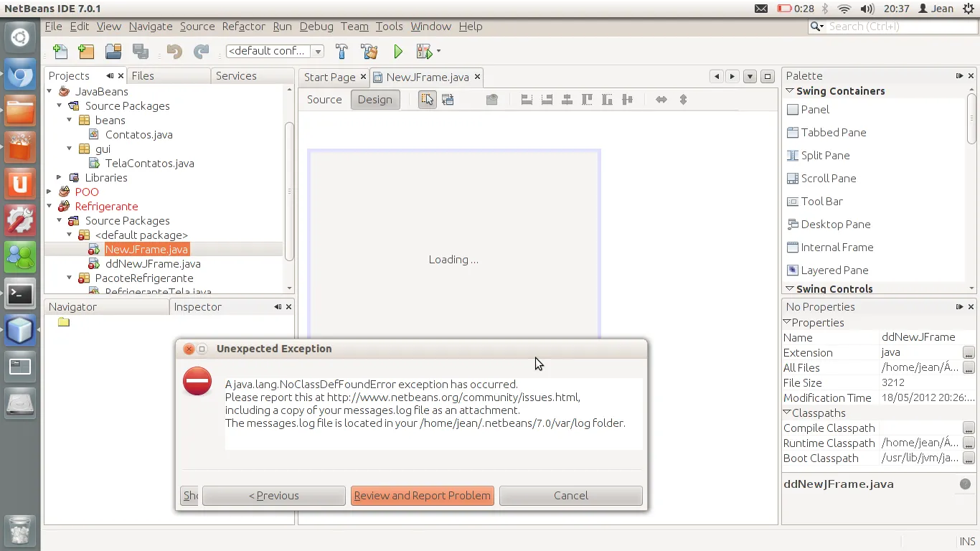Click the Review and Report Problem button

423,496
